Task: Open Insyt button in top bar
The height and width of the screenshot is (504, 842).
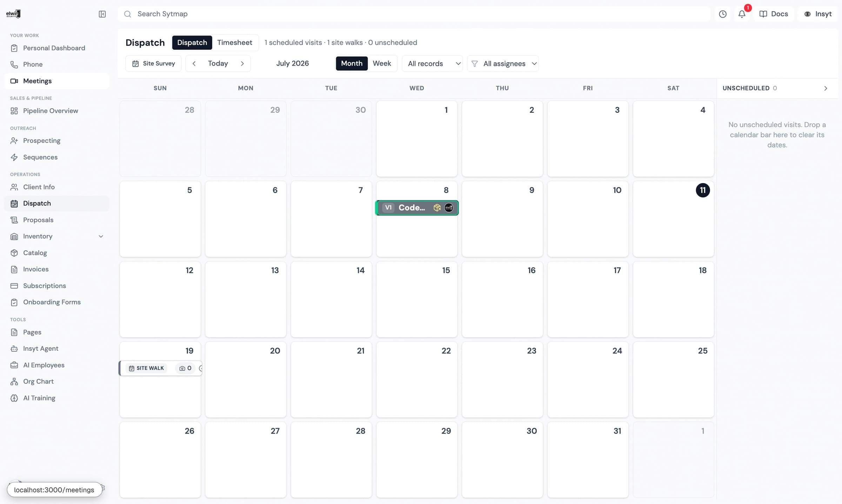Action: [x=818, y=14]
